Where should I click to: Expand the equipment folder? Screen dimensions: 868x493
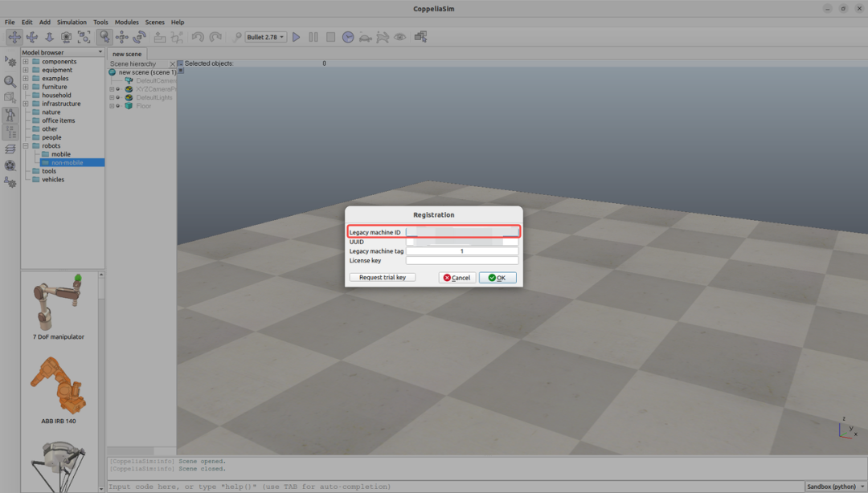click(x=26, y=70)
